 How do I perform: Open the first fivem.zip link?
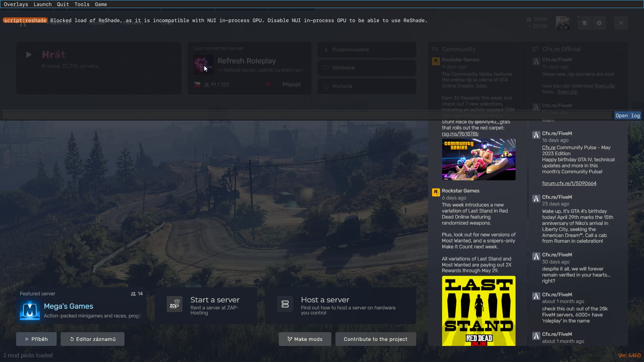[x=605, y=86]
